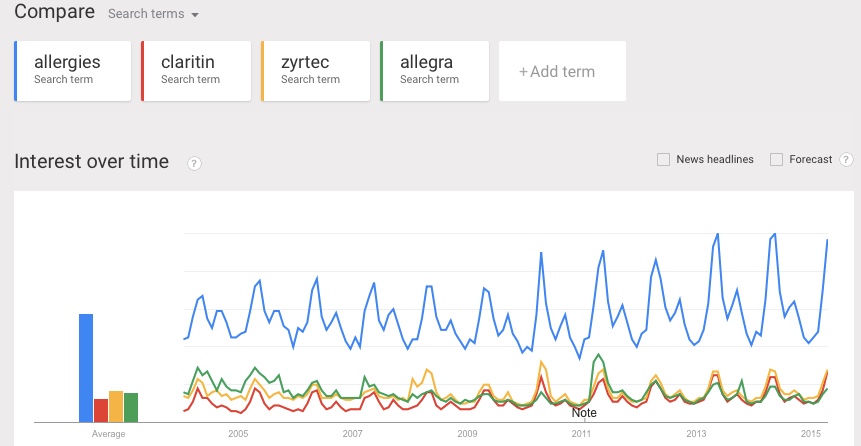Click the Add term button

pos(562,71)
